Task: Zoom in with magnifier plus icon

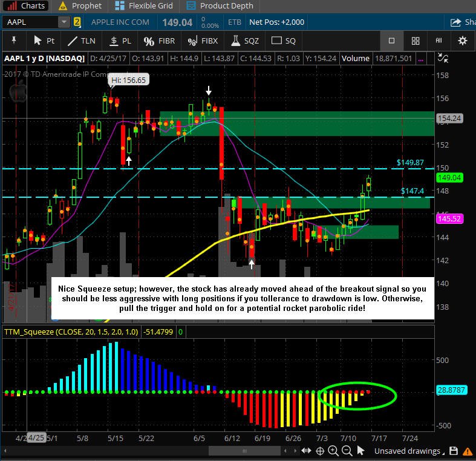Action: [333, 451]
